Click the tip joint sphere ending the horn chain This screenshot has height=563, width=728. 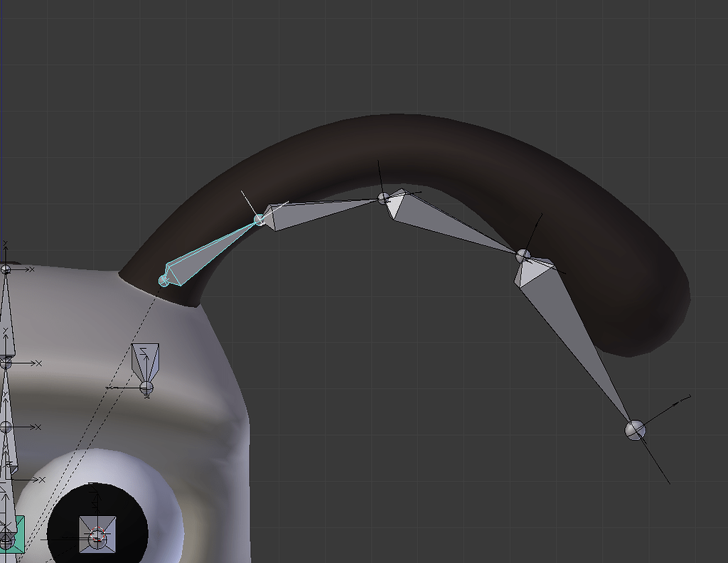click(635, 430)
